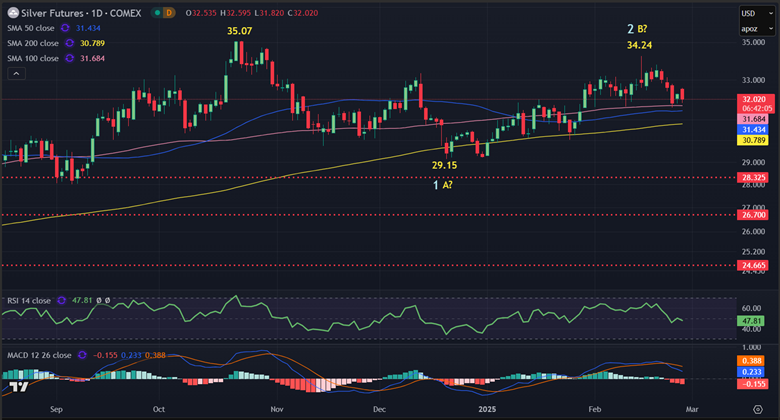
Task: Click the RSI purple loading icon
Action: coord(62,301)
